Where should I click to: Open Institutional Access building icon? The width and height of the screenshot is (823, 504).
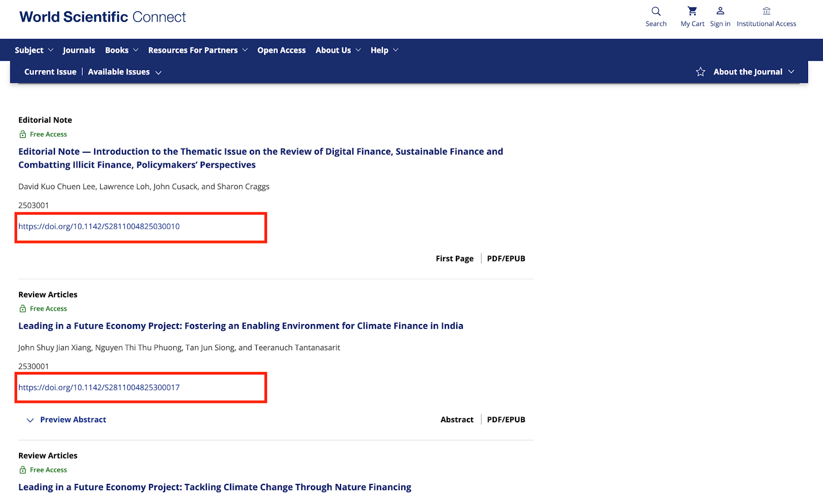(766, 11)
